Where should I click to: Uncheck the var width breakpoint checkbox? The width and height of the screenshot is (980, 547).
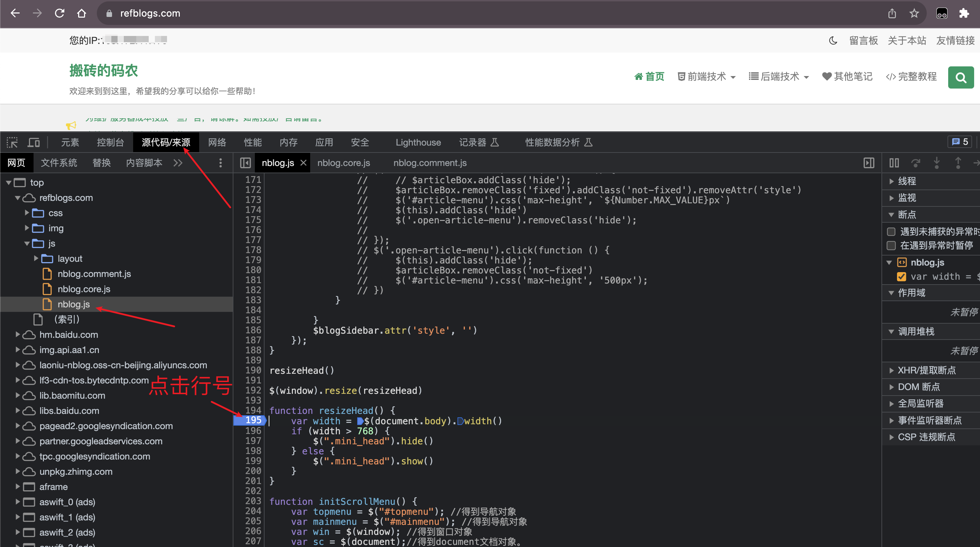(901, 277)
